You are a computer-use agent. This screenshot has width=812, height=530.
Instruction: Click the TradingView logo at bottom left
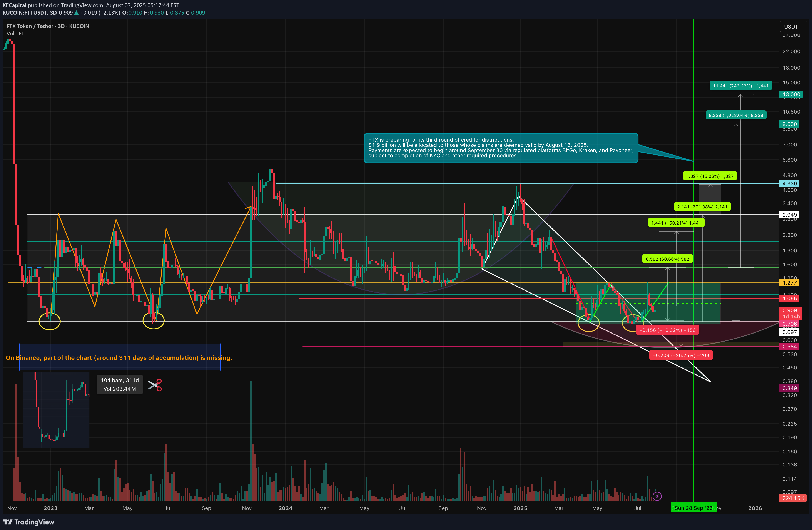28,522
